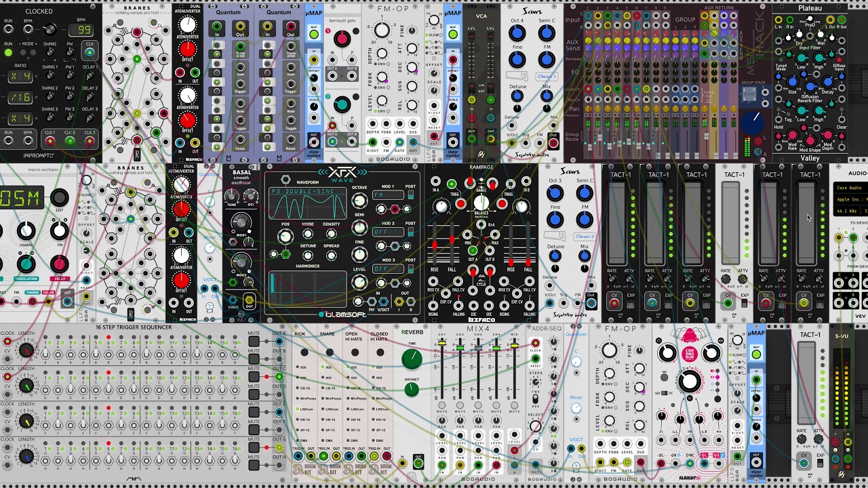868x488 pixels.
Task: Toggle step 1 switch in sequencer row A
Action: tap(46, 354)
